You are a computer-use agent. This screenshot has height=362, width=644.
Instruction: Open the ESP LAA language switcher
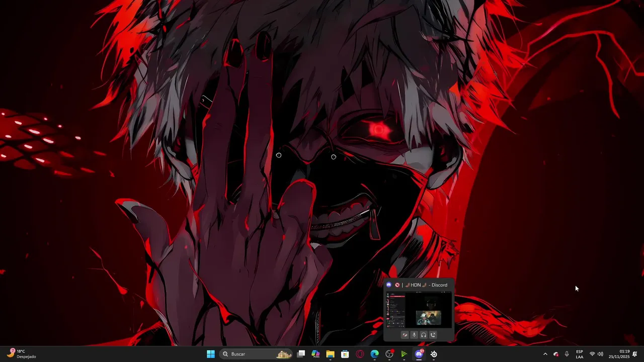click(580, 354)
